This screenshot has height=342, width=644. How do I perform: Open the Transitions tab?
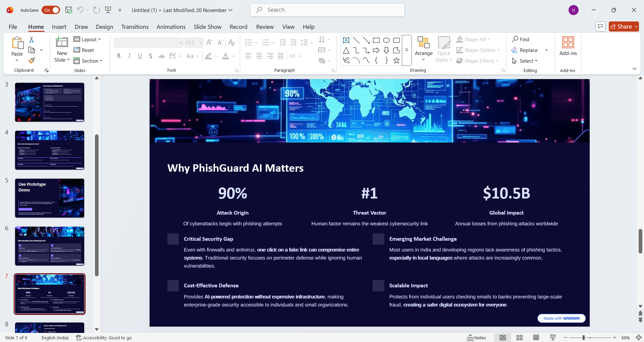135,27
